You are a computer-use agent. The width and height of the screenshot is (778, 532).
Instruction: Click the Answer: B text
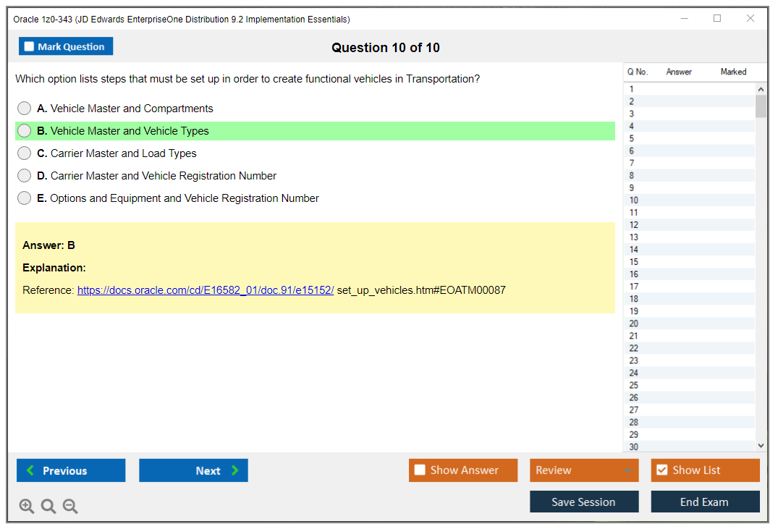48,245
